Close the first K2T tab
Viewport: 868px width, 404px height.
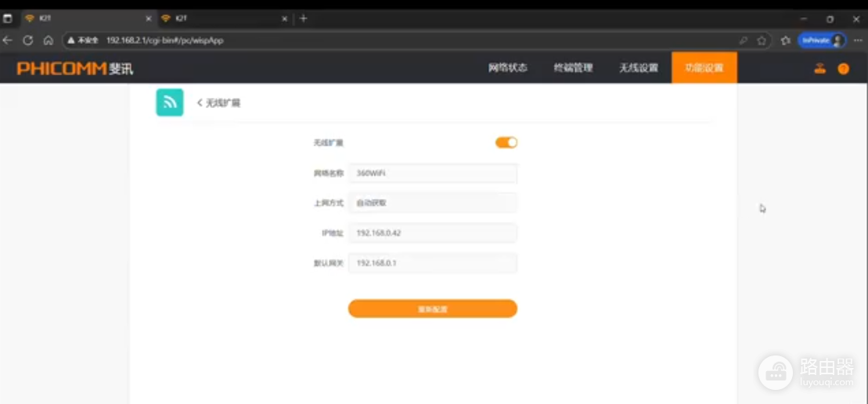[x=149, y=19]
